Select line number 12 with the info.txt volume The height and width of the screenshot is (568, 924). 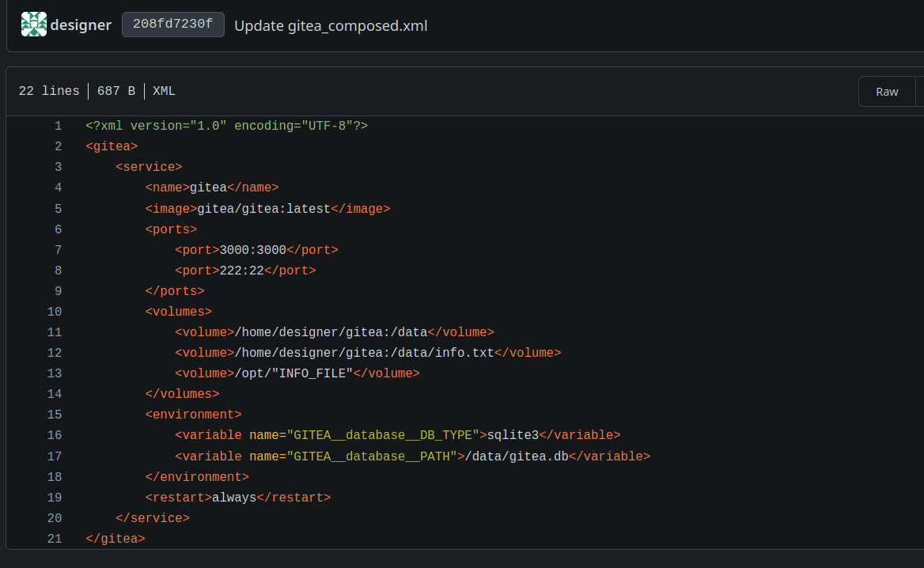click(x=55, y=353)
